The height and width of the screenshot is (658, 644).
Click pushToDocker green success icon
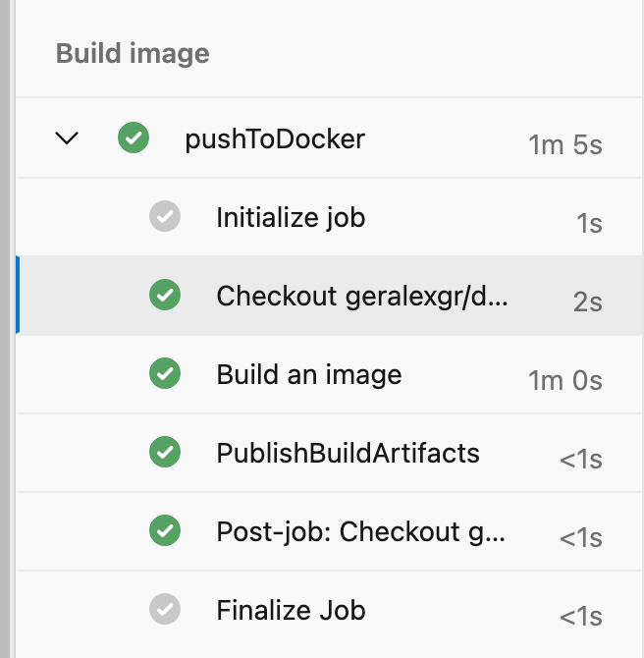133,138
